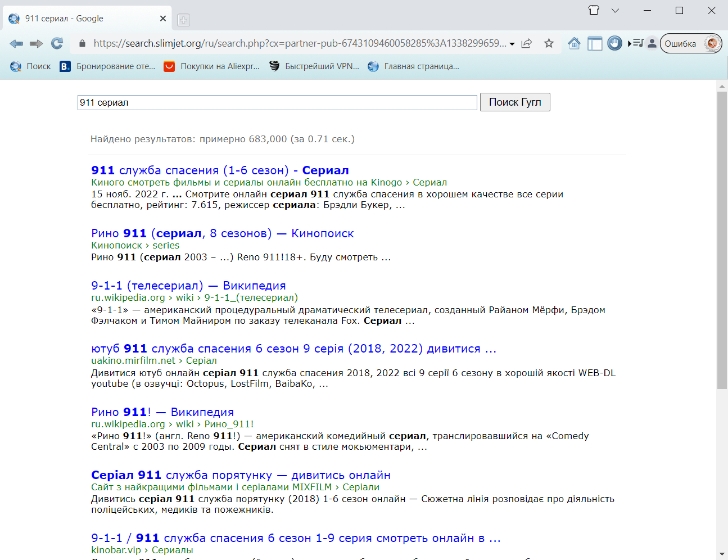The height and width of the screenshot is (560, 728).
Task: Click the scrollbar down arrow
Action: [x=722, y=554]
